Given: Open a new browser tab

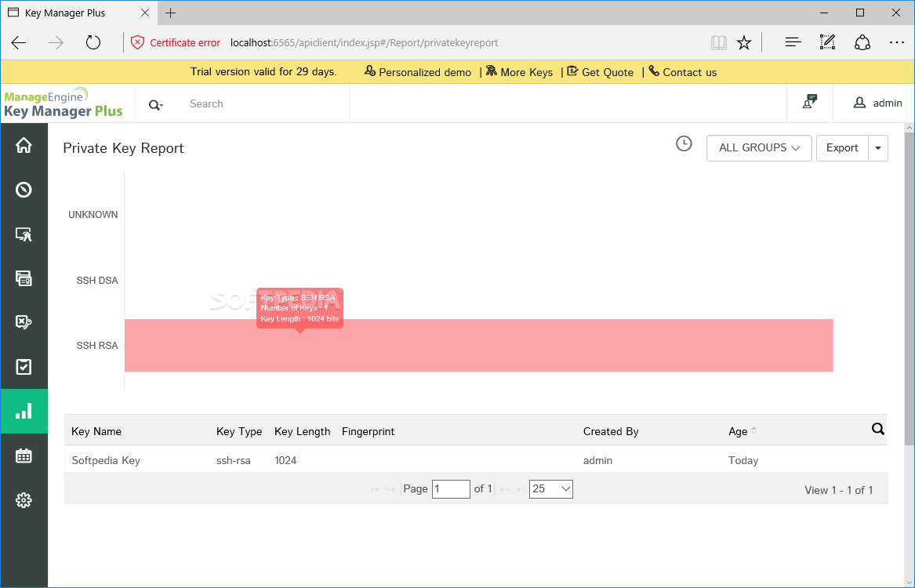Looking at the screenshot, I should (x=170, y=13).
